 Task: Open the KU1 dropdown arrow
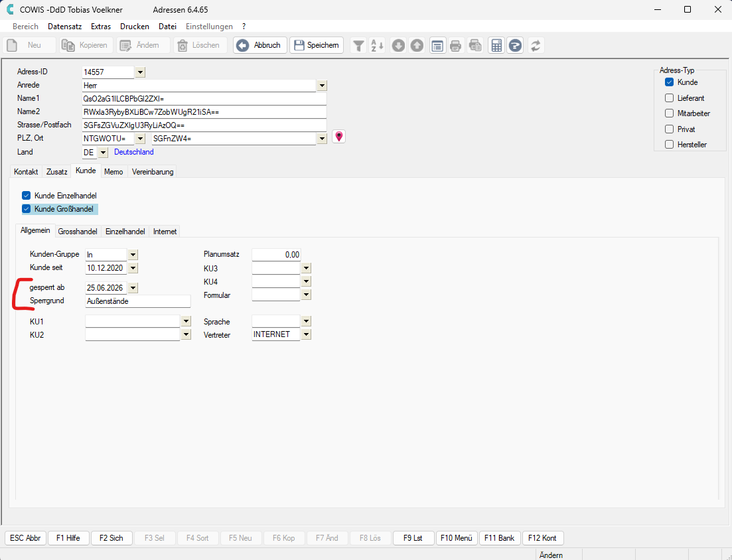[x=186, y=321]
